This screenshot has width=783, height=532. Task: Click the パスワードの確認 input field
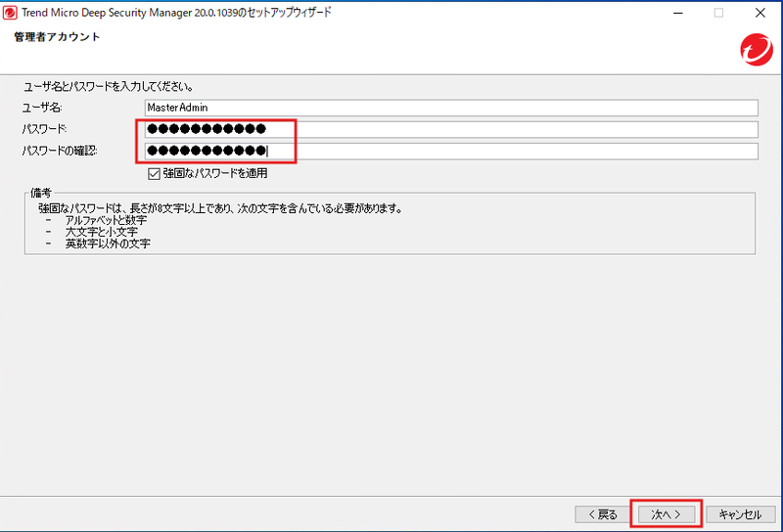click(x=451, y=151)
